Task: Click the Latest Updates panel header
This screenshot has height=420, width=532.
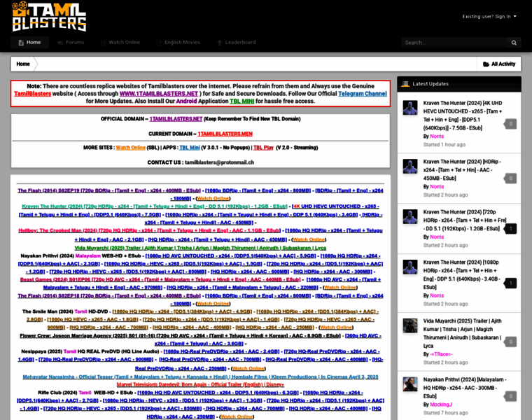Action: click(x=459, y=84)
